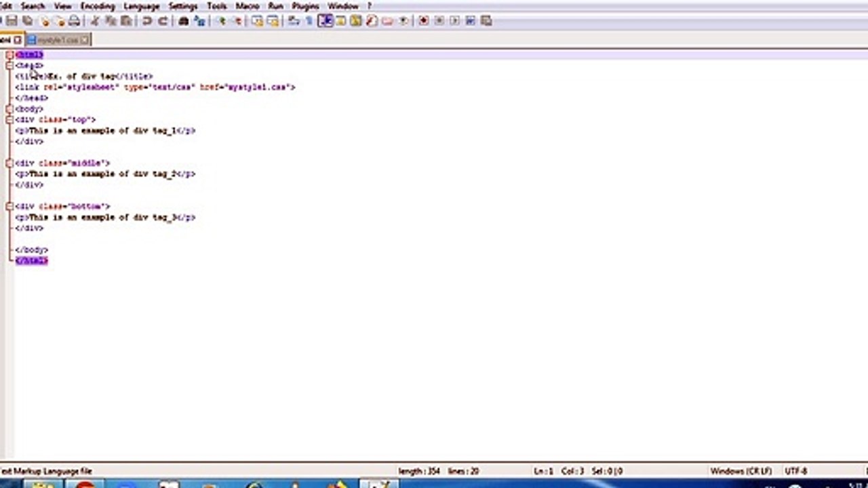Open the Window menu

coord(343,5)
